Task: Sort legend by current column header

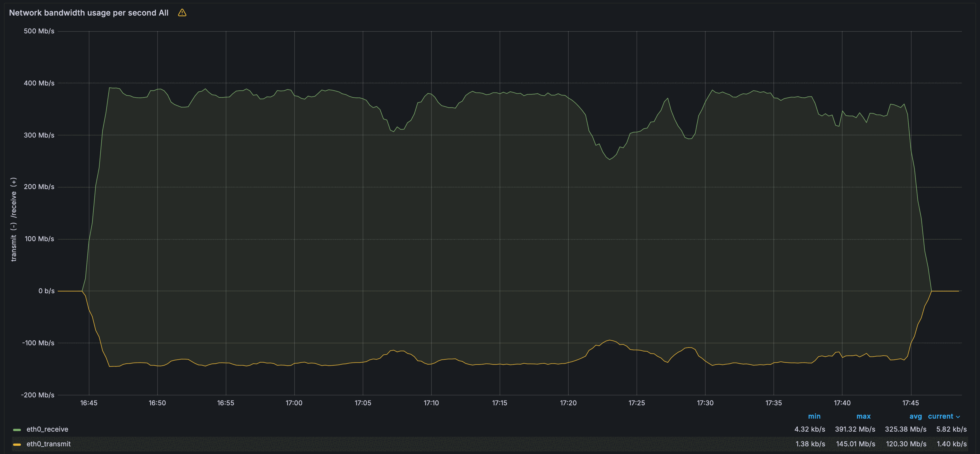Action: click(x=940, y=416)
